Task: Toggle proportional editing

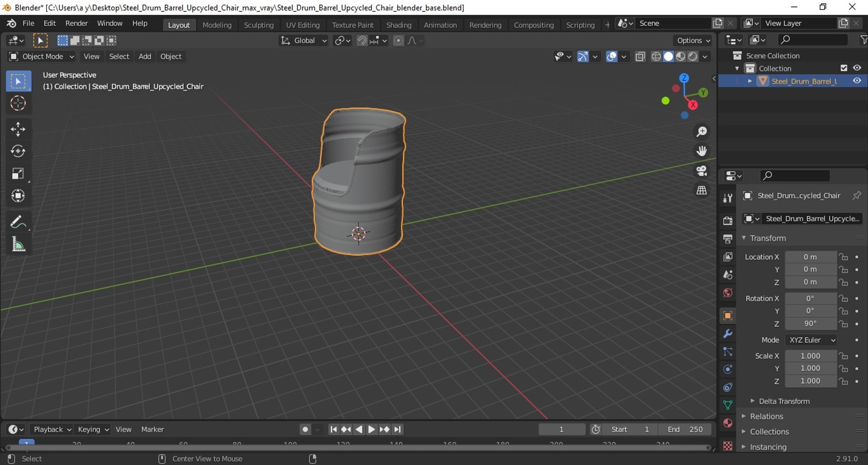Action: (x=398, y=41)
